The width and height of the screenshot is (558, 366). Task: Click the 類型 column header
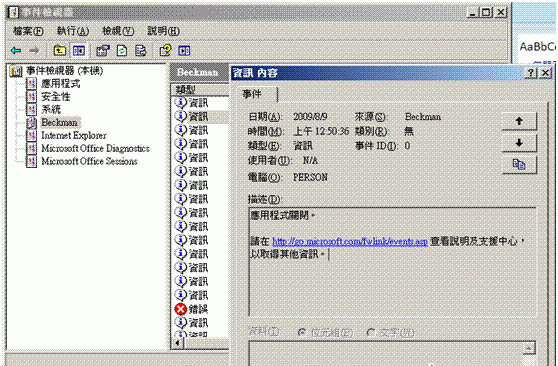200,90
